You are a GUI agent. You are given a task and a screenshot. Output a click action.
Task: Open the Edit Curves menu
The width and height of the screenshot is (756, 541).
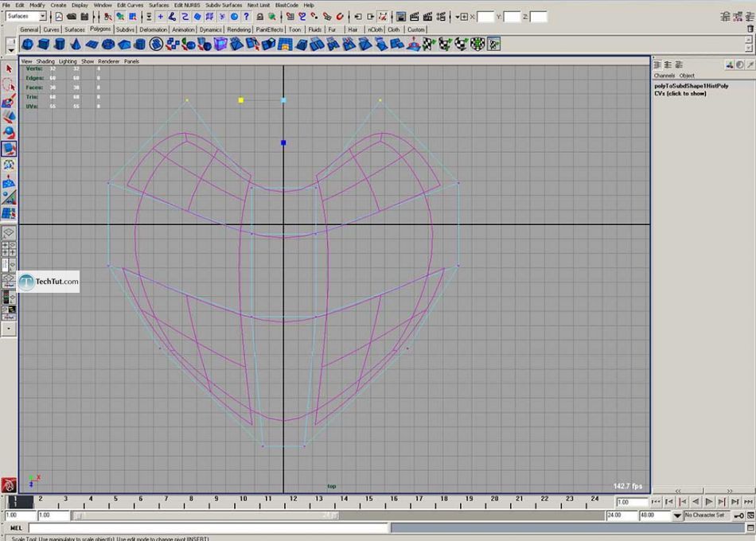131,5
